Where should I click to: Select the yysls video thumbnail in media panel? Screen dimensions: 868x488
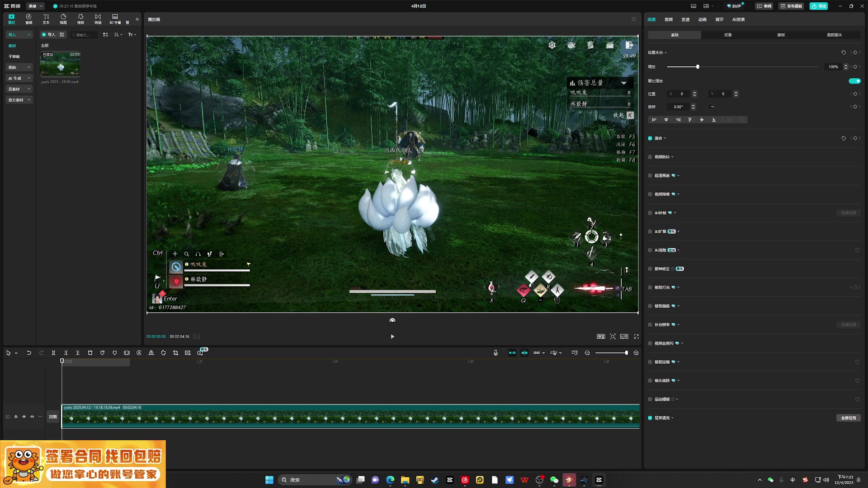(x=60, y=64)
